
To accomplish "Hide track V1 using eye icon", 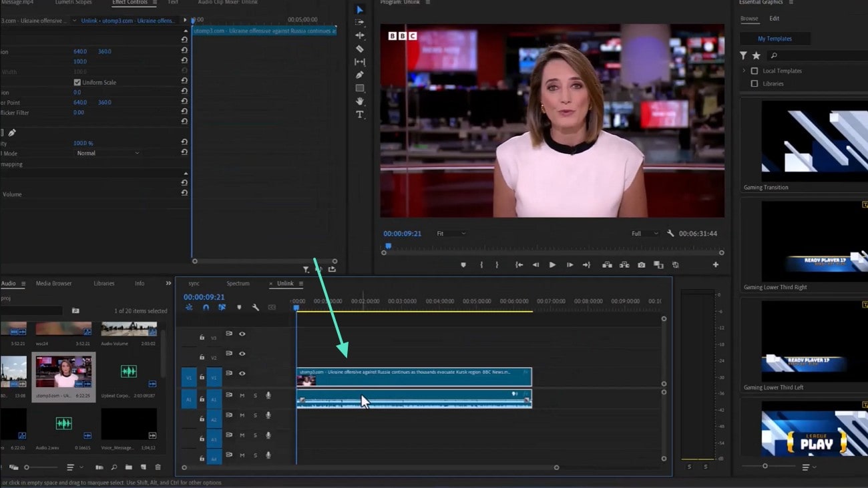I will pos(242,373).
